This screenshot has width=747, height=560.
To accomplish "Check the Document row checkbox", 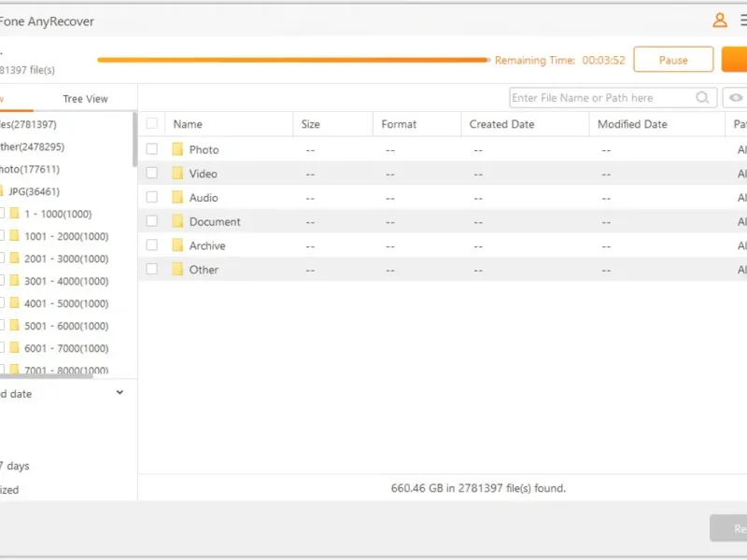I will click(151, 221).
